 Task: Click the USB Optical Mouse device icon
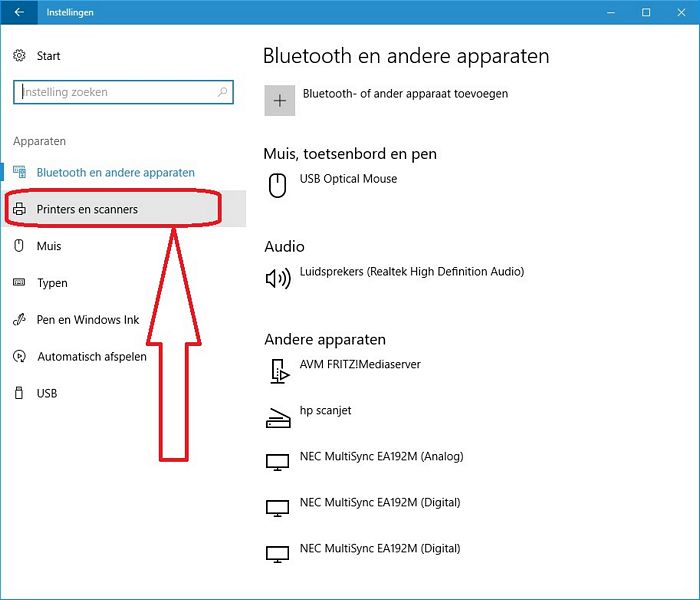277,186
